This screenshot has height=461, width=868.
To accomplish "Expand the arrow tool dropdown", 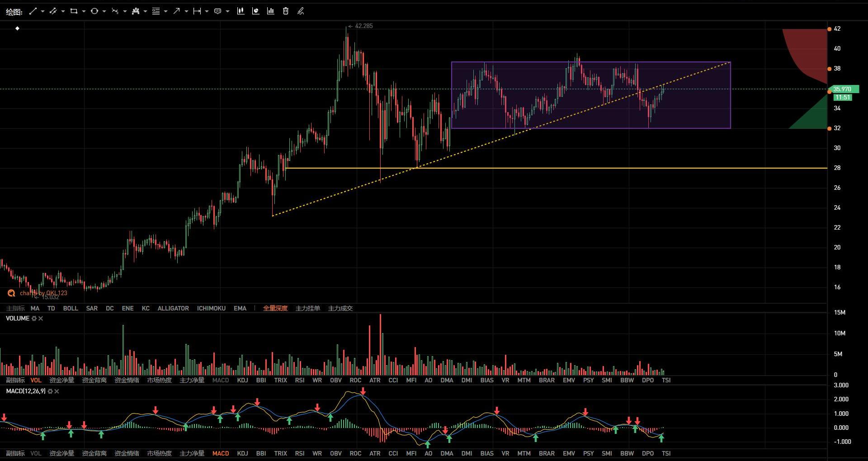I will pos(186,11).
